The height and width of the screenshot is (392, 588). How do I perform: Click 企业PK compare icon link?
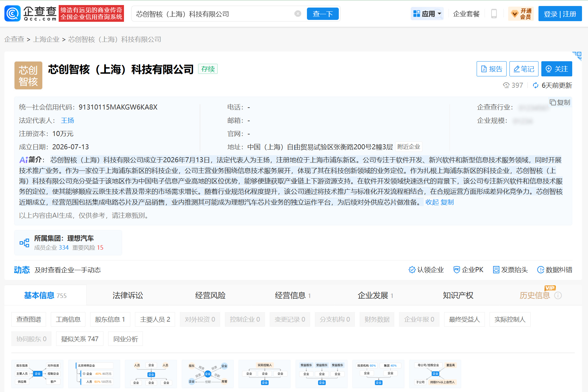point(468,270)
